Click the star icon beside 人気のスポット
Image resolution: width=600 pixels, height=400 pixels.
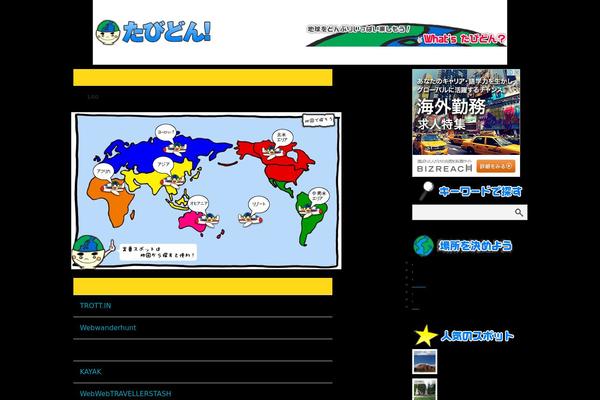426,335
